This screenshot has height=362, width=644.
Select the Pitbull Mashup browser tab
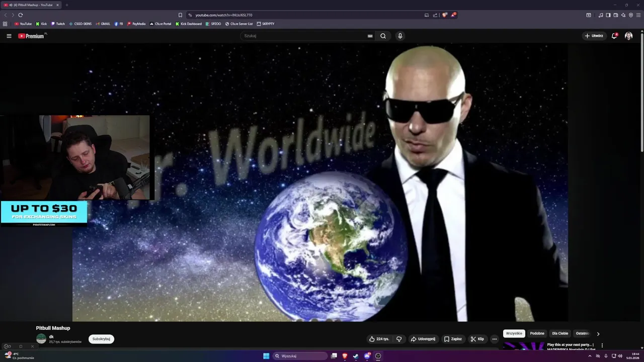tap(31, 5)
